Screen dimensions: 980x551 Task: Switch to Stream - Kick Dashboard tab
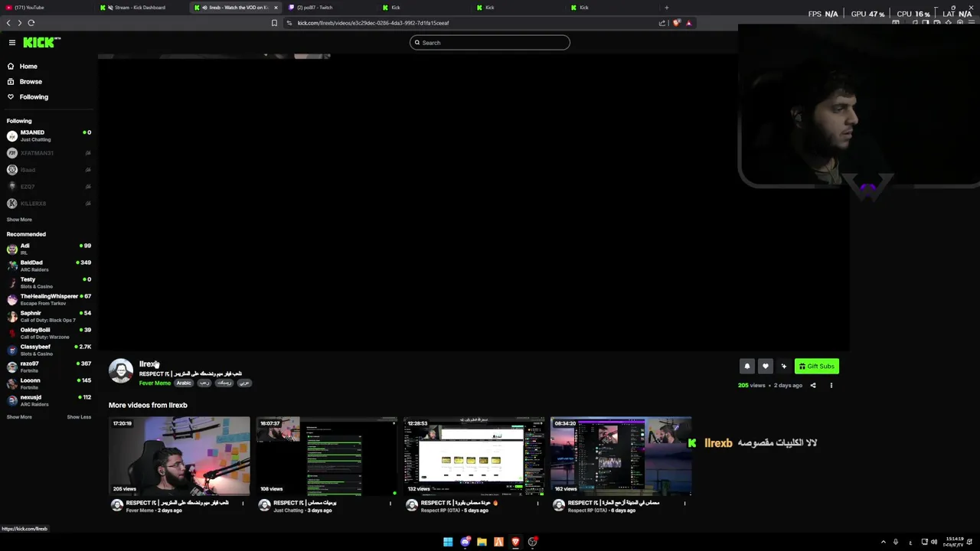pos(142,8)
